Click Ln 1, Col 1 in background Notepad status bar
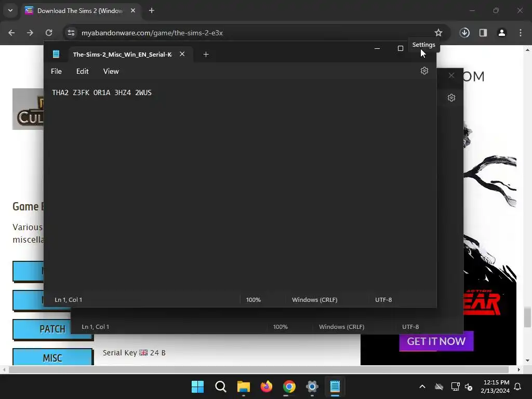Viewport: 532px width, 399px height. tap(96, 327)
